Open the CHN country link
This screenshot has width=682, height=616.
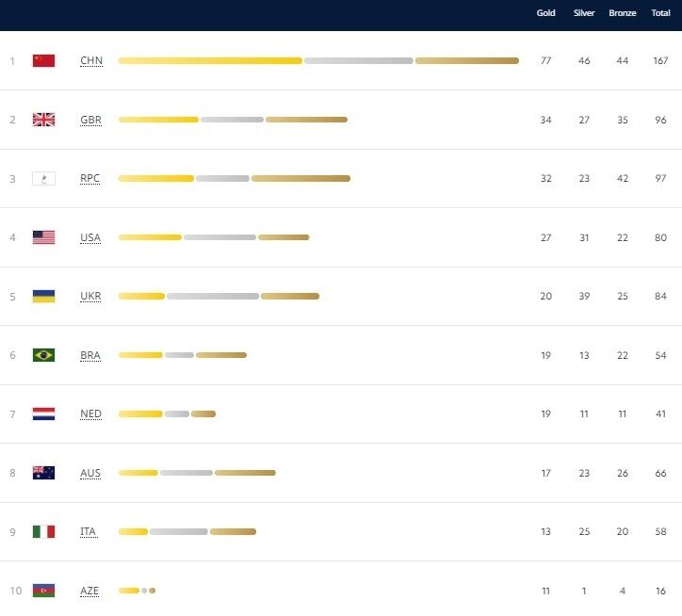click(91, 61)
